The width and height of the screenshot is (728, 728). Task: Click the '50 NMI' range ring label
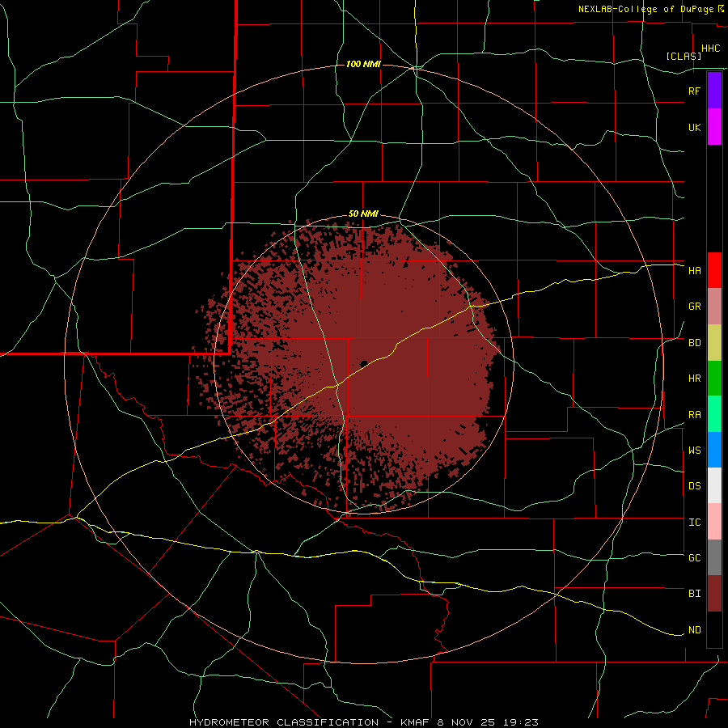363,214
